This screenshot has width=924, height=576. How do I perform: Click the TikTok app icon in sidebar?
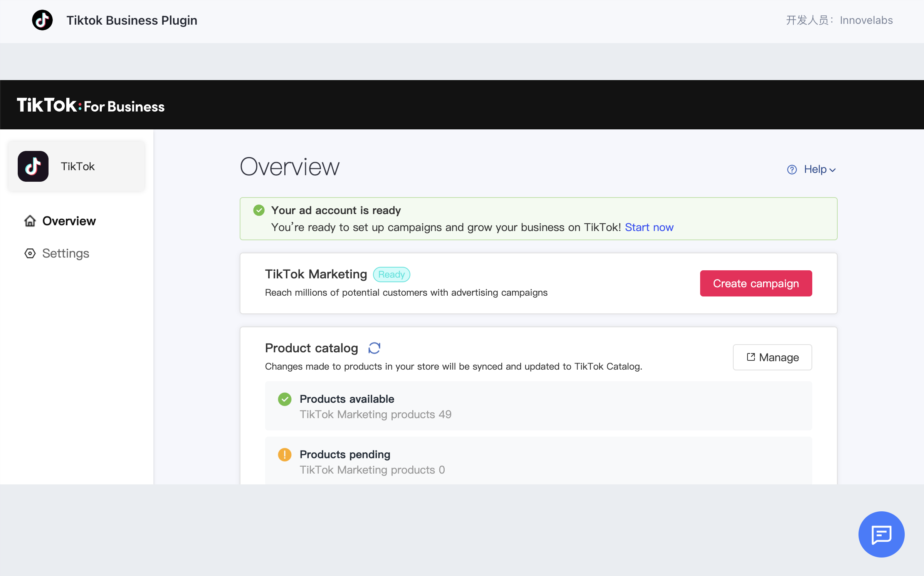[x=33, y=166]
